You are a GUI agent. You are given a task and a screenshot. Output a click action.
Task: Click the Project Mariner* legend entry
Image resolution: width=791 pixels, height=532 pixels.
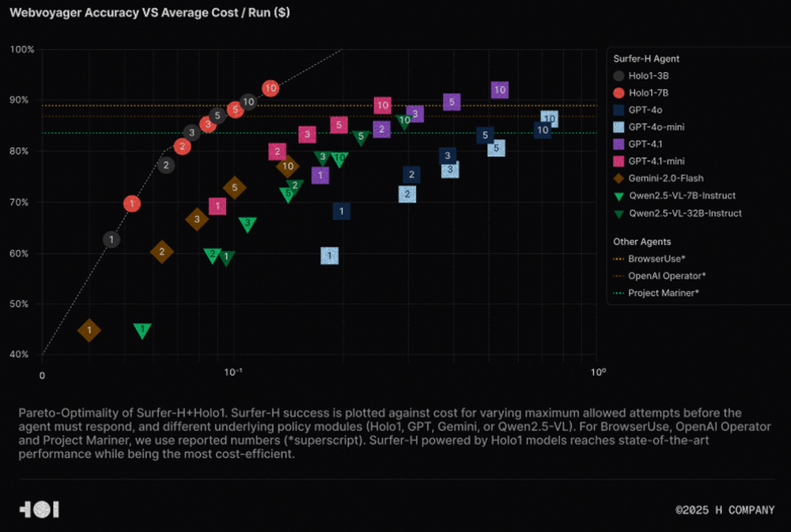657,293
